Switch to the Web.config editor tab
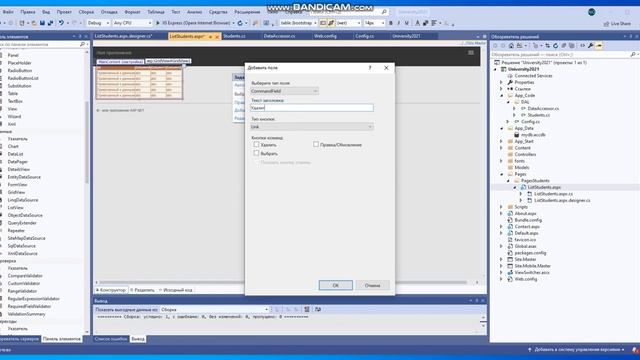 pyautogui.click(x=325, y=36)
